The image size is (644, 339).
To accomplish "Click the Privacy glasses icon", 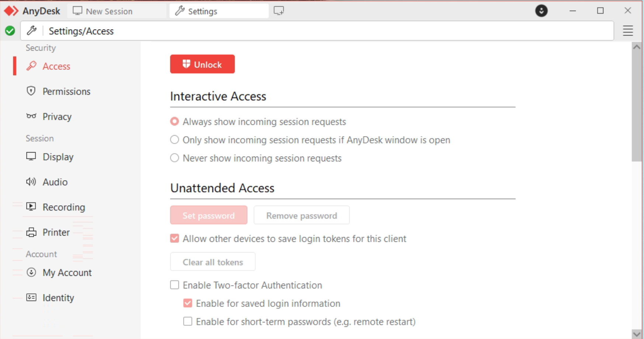I will (x=31, y=116).
